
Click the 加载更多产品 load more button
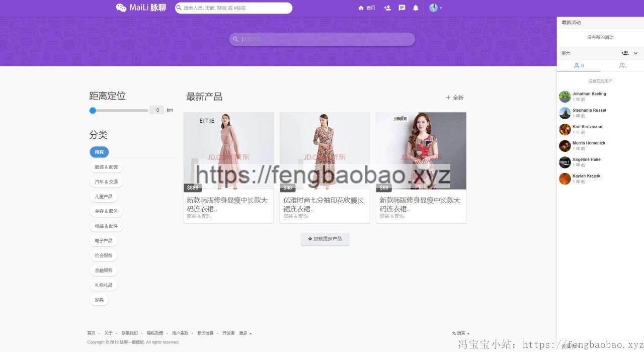[x=325, y=239]
